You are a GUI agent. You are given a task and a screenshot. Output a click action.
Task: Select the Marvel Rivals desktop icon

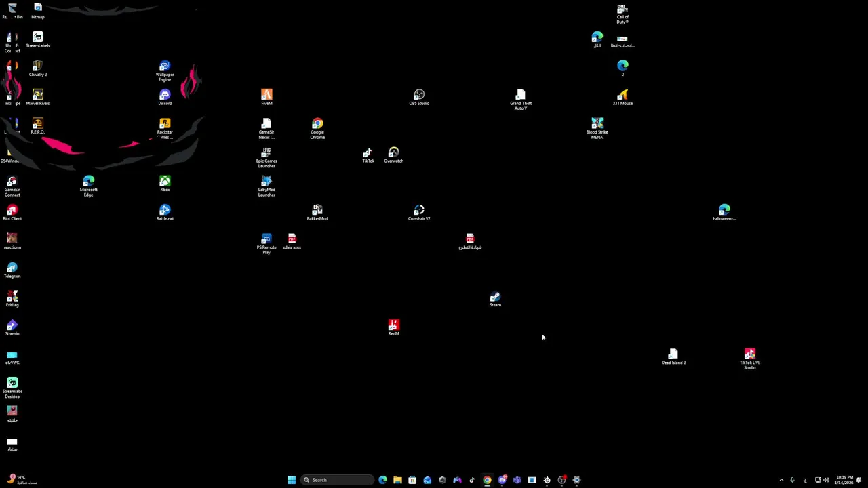coord(38,97)
